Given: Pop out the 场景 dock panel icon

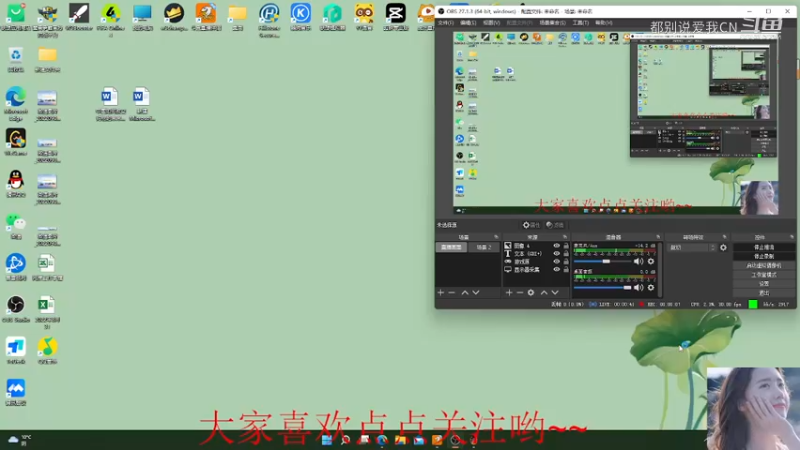Looking at the screenshot, I should click(496, 237).
